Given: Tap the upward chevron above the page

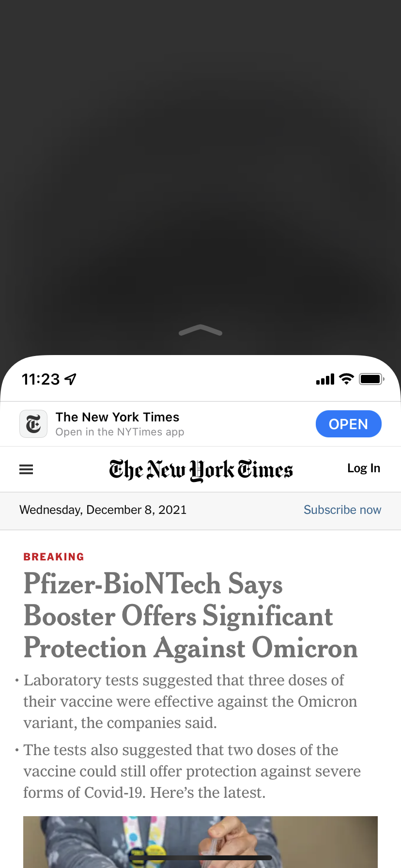Looking at the screenshot, I should click(x=200, y=330).
